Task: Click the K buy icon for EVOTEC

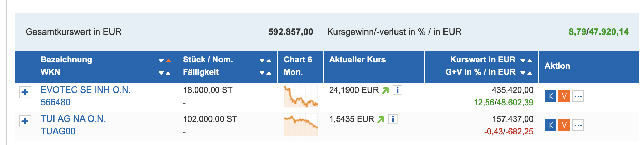Action: coord(550,96)
